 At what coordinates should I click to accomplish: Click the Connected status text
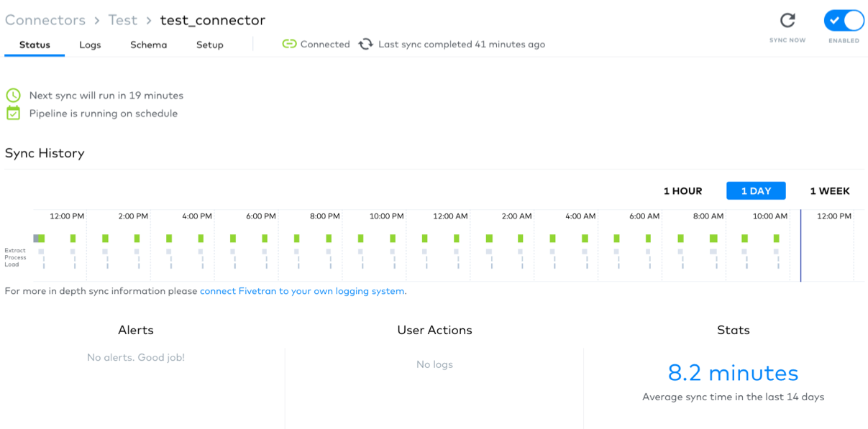[325, 45]
